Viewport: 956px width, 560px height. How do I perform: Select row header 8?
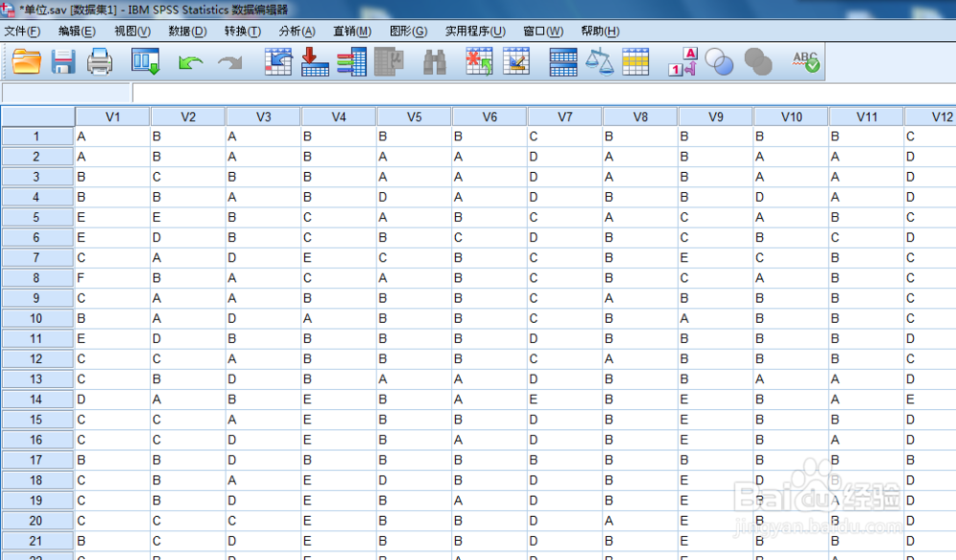point(37,278)
